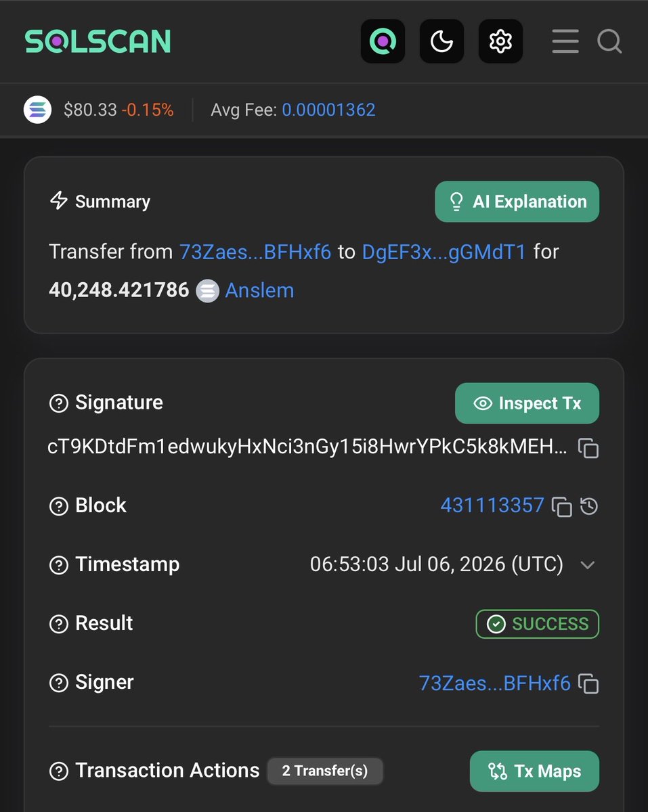Copy the signer address 73Zaes...BFHxf6
This screenshot has width=648, height=812.
click(x=588, y=683)
